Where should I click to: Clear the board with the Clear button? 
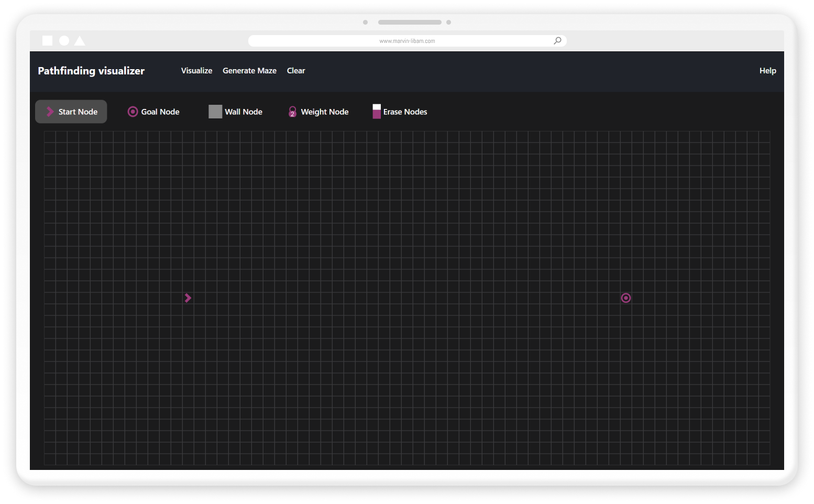pos(296,70)
